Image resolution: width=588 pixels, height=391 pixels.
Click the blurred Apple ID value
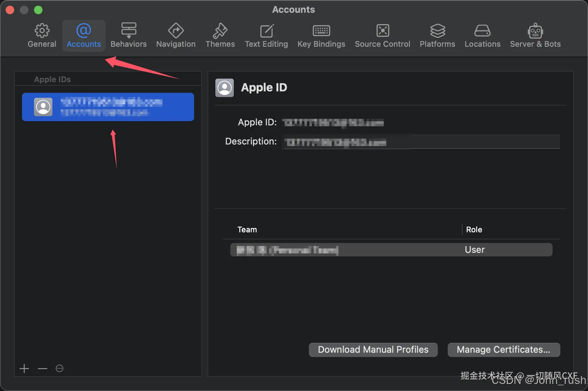click(333, 123)
